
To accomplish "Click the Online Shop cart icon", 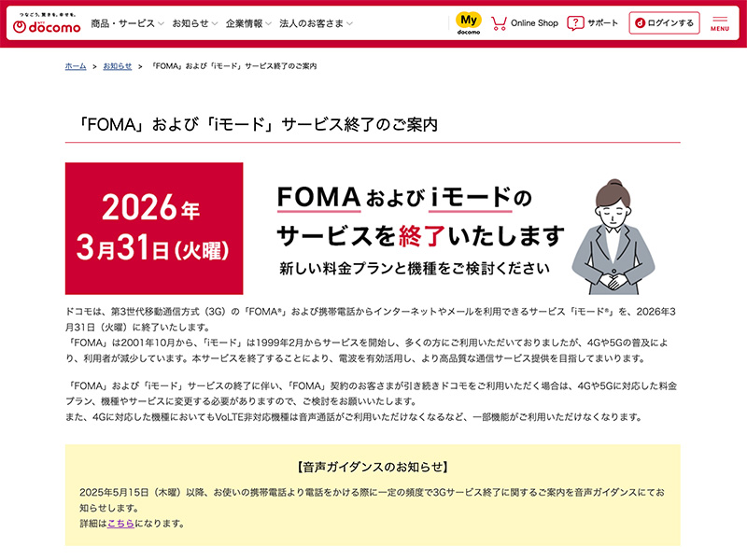I will pyautogui.click(x=499, y=23).
